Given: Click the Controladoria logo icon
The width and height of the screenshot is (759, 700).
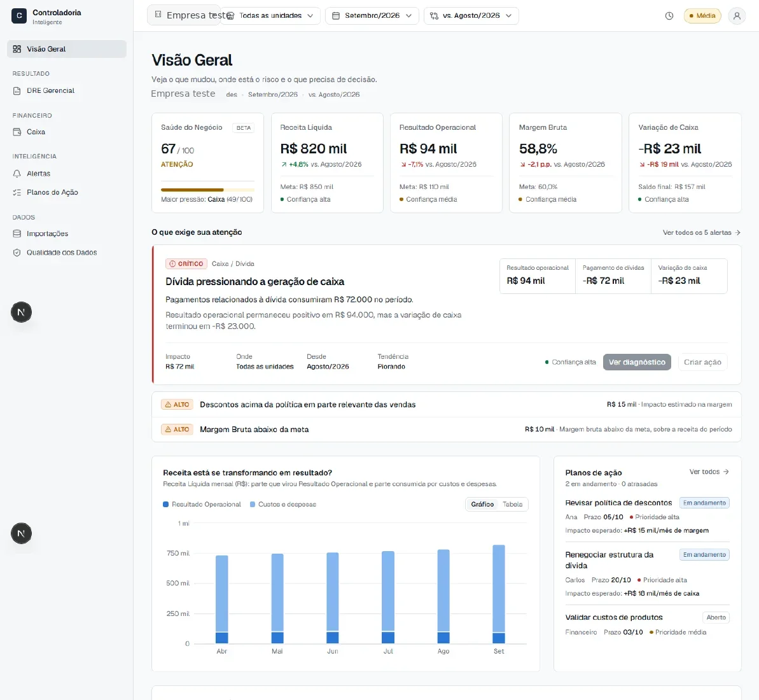Looking at the screenshot, I should pyautogui.click(x=19, y=16).
